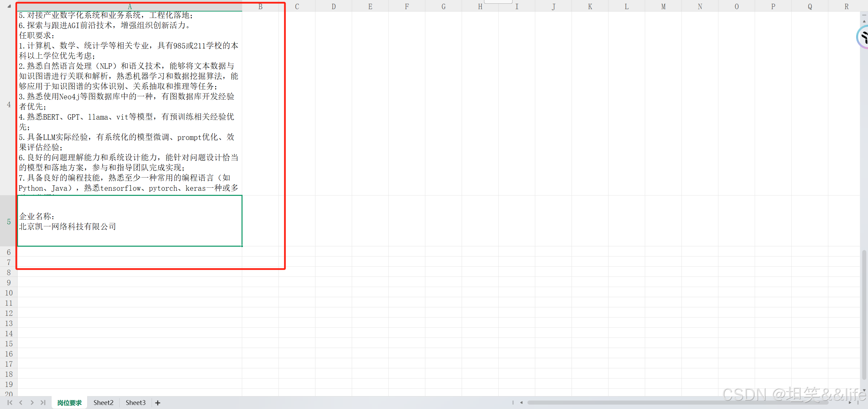Viewport: 868px width, 409px height.
Task: Select column M header
Action: [663, 6]
